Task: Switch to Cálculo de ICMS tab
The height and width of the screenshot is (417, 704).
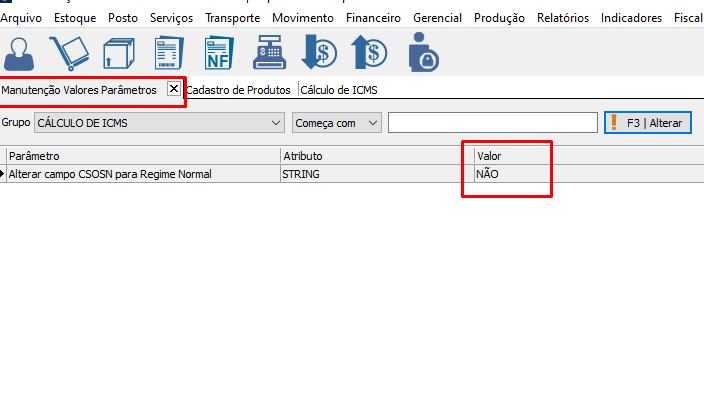Action: tap(339, 90)
